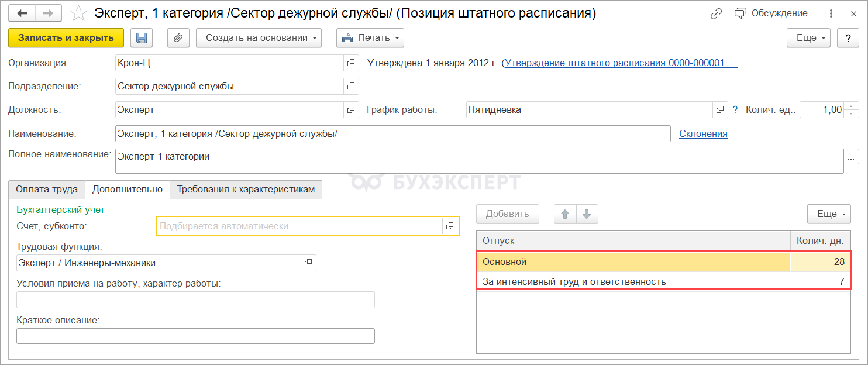The height and width of the screenshot is (365, 868).
Task: Click the Краткое описание input field
Action: 195,336
